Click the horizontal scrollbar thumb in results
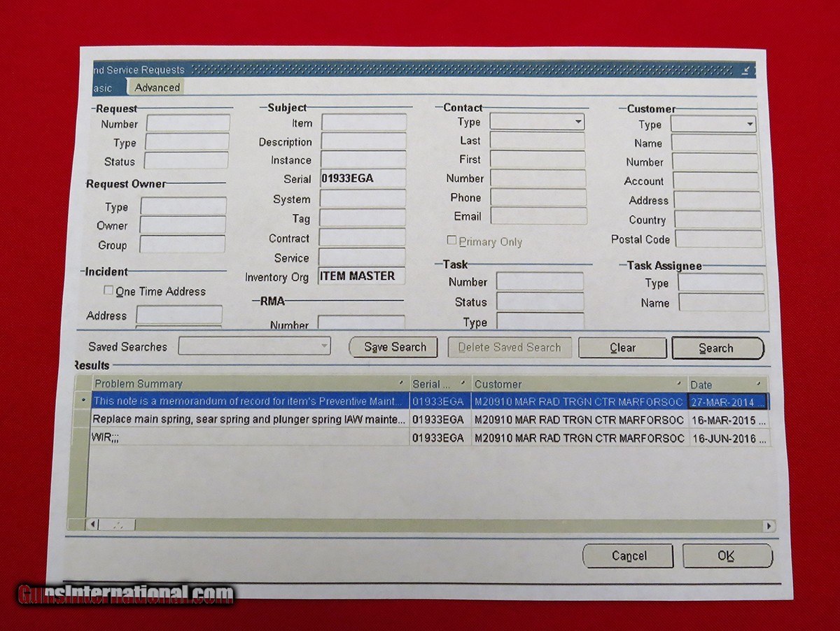The image size is (840, 631). pos(118,525)
